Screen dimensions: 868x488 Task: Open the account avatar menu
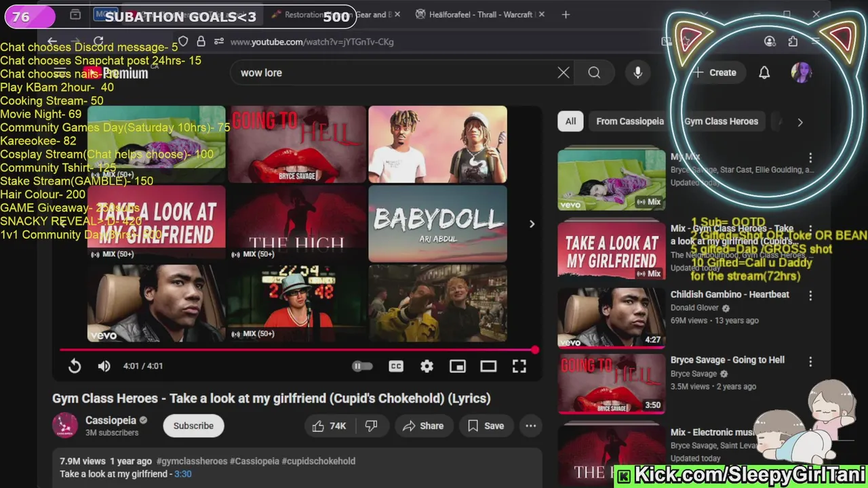coord(801,73)
